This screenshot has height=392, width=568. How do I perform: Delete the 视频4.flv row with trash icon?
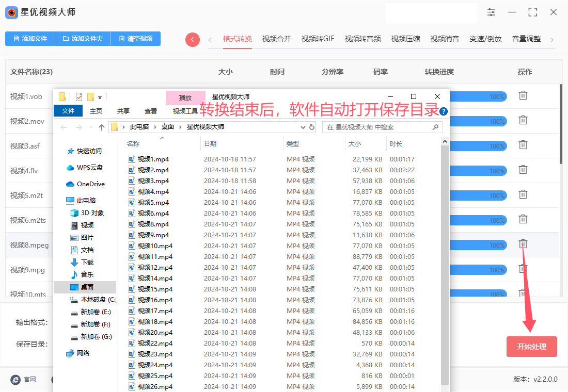(x=523, y=169)
